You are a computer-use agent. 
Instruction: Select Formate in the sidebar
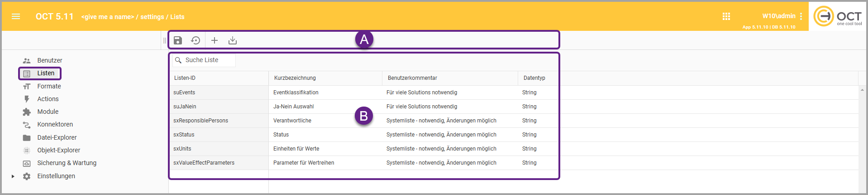pos(49,86)
